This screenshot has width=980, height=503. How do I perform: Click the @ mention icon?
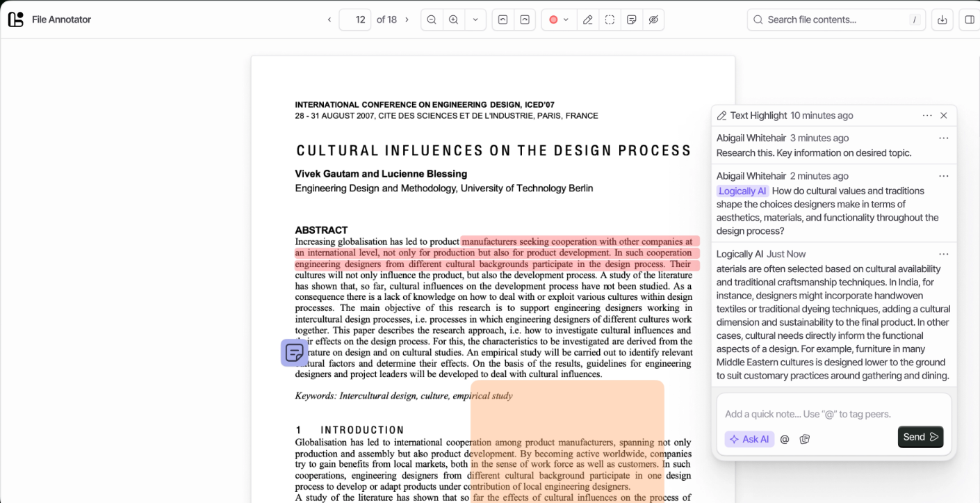coord(785,439)
